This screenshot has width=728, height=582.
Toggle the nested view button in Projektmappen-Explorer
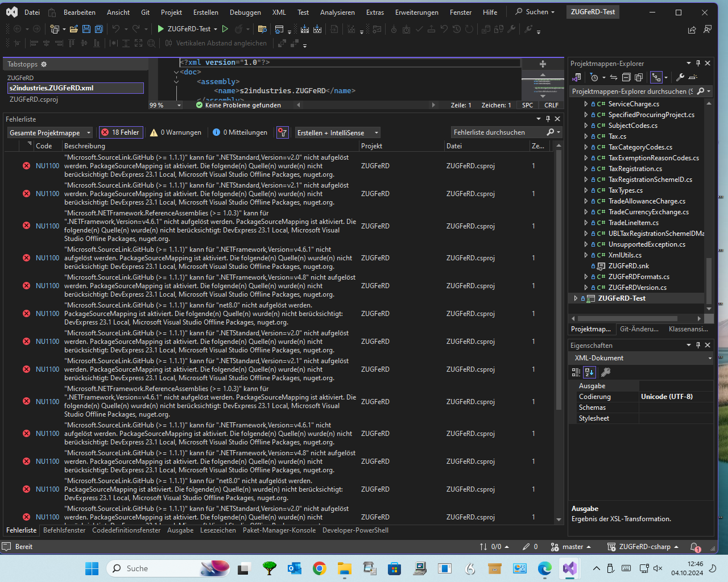click(657, 77)
